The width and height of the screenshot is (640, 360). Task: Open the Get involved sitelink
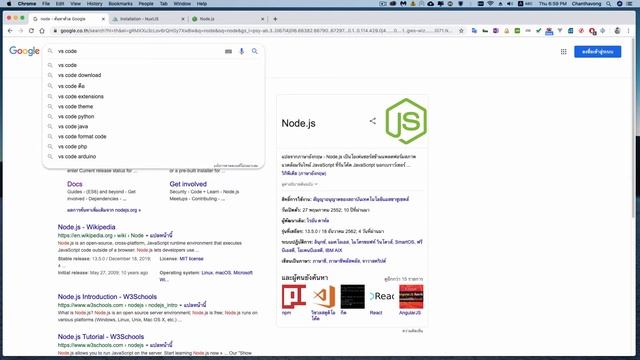[x=188, y=184]
